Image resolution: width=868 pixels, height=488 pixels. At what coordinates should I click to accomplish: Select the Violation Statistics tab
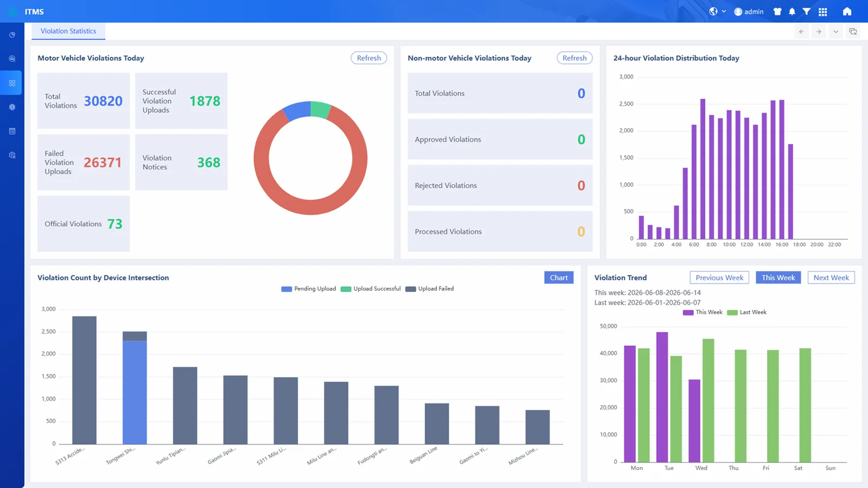click(68, 31)
